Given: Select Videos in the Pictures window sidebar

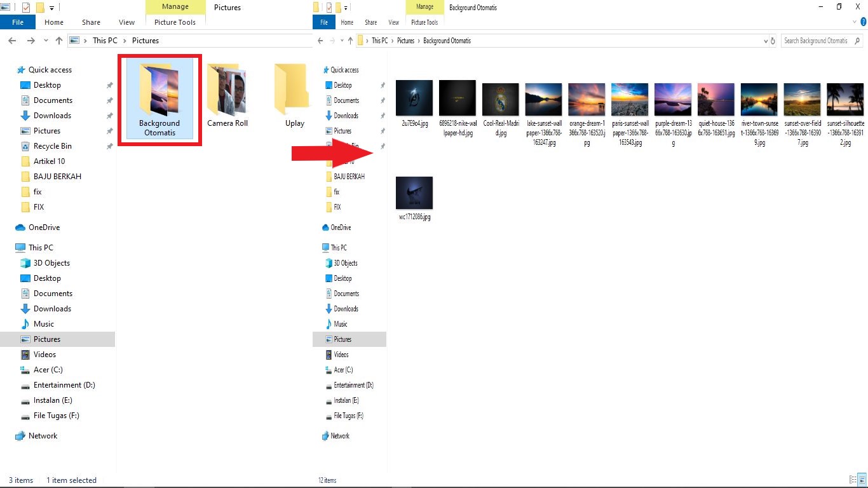Looking at the screenshot, I should point(44,355).
